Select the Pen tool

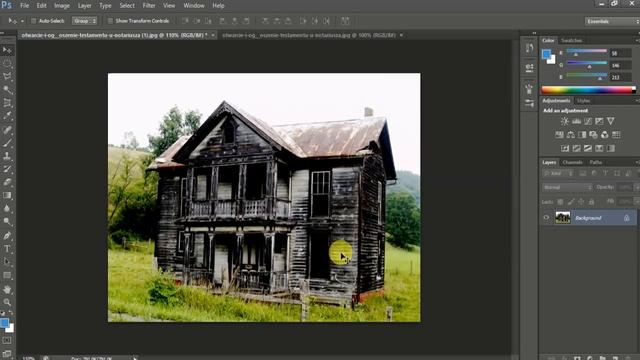[x=7, y=236]
